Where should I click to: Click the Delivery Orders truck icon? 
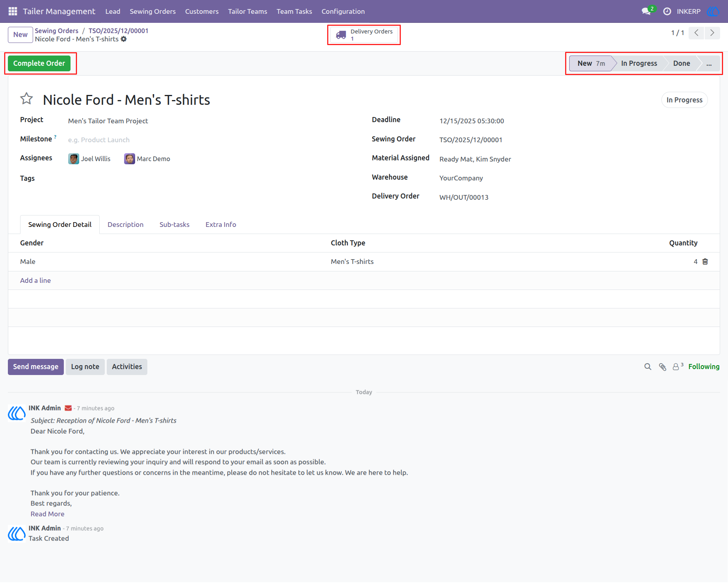(x=341, y=35)
